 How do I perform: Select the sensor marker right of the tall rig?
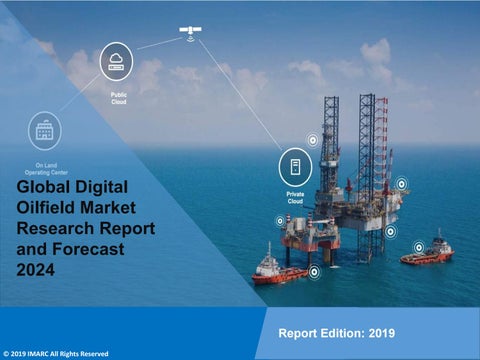click(402, 184)
